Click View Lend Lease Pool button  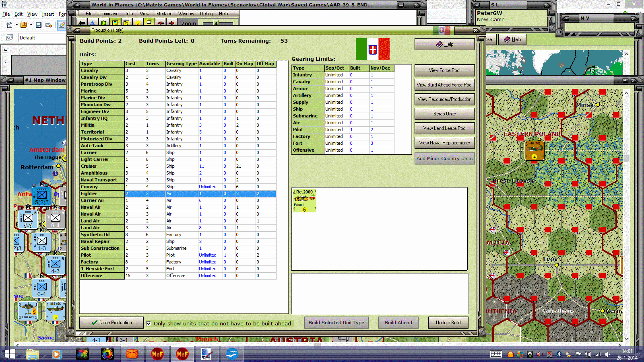tap(445, 128)
